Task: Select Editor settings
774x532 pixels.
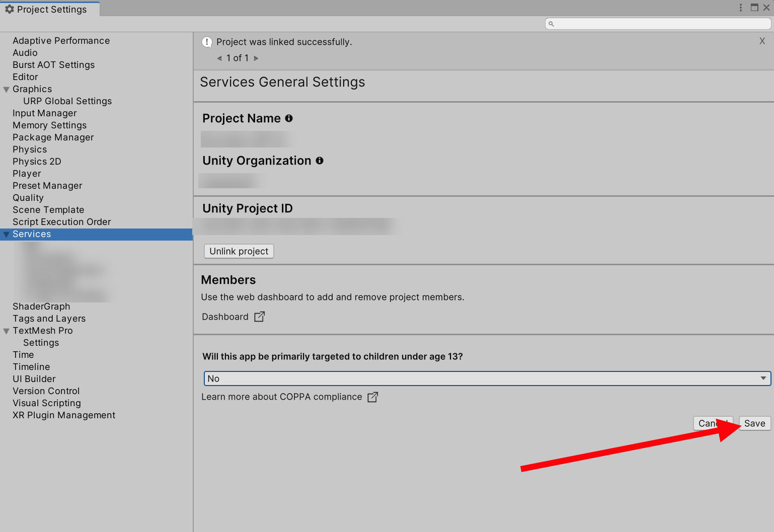Action: point(25,77)
